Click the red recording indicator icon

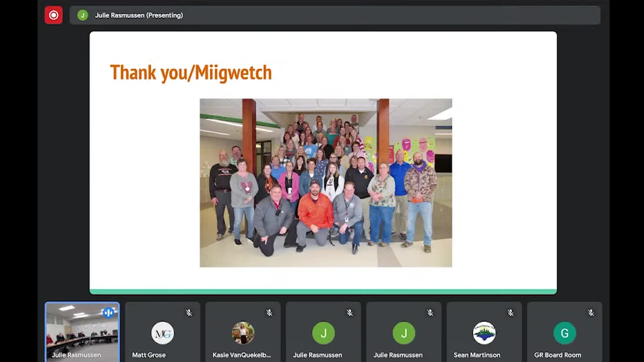(x=54, y=15)
